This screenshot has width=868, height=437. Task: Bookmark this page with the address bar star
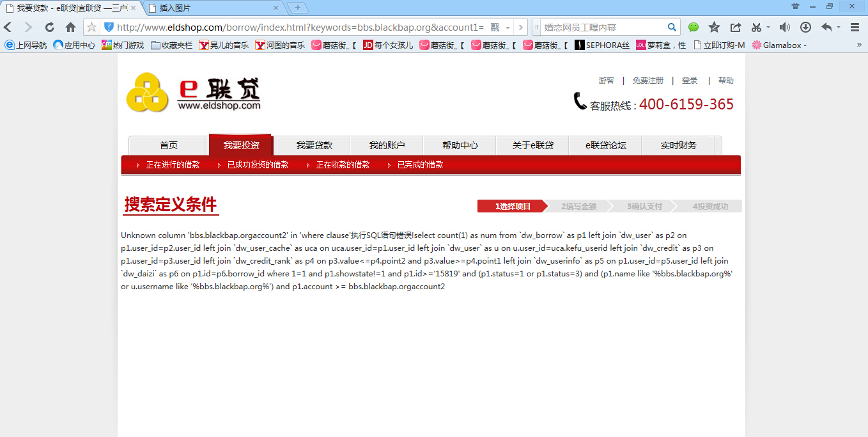[x=91, y=28]
